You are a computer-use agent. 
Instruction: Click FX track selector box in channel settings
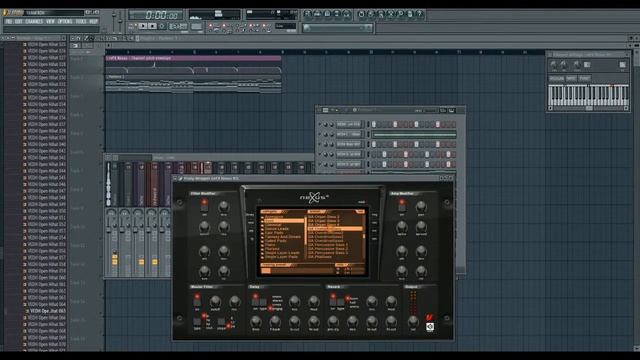click(x=622, y=64)
